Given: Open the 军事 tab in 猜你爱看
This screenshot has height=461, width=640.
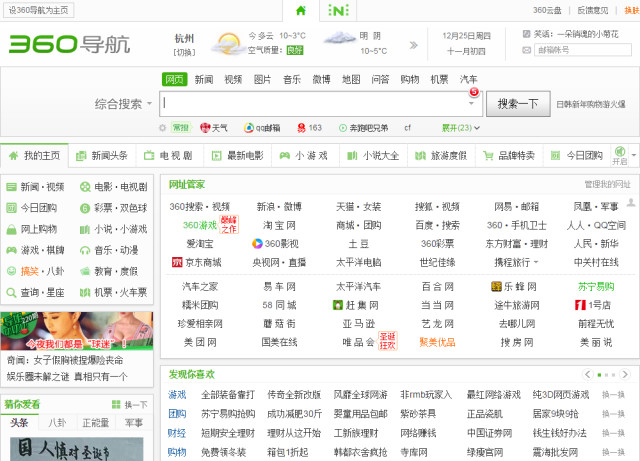Looking at the screenshot, I should click(x=134, y=423).
